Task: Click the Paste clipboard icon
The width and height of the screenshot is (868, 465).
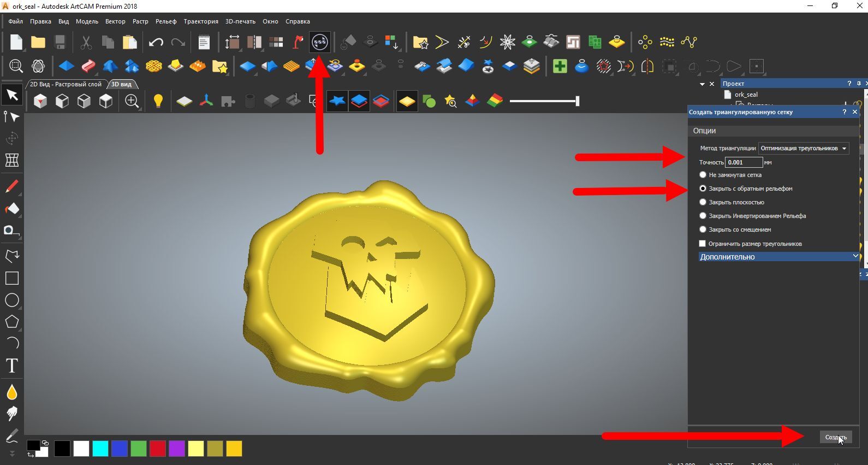Action: [129, 42]
